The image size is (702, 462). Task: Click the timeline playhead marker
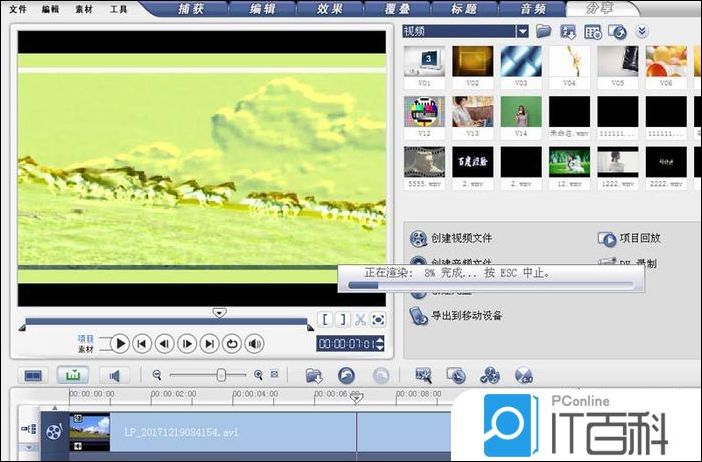pyautogui.click(x=356, y=397)
